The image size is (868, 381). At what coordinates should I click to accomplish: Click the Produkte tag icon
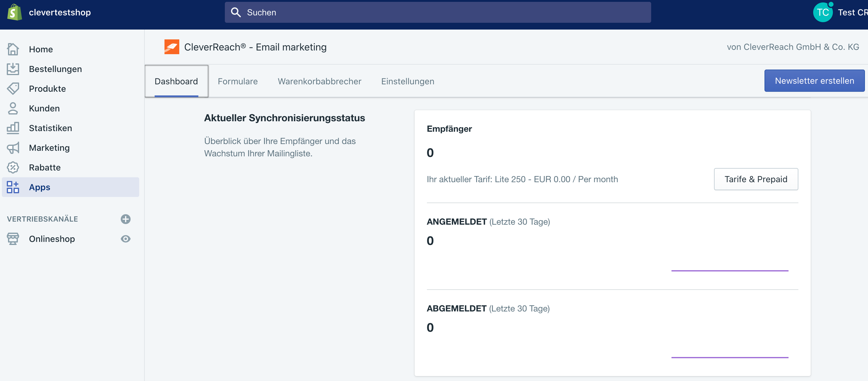coord(13,89)
